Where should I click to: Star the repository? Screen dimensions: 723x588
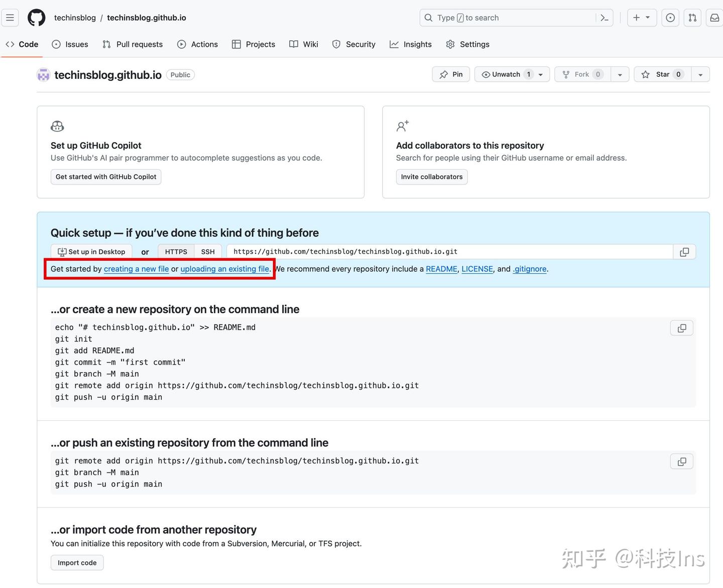point(663,74)
